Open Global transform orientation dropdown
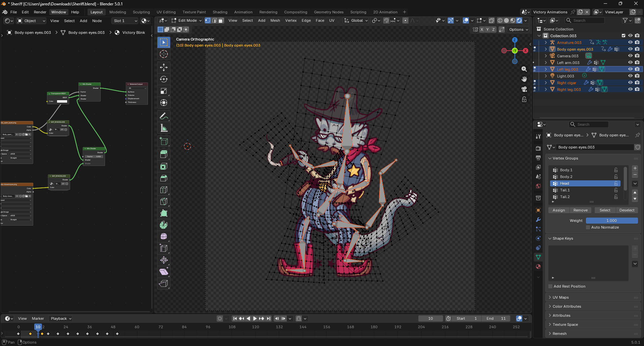The width and height of the screenshot is (644, 346). pos(356,20)
